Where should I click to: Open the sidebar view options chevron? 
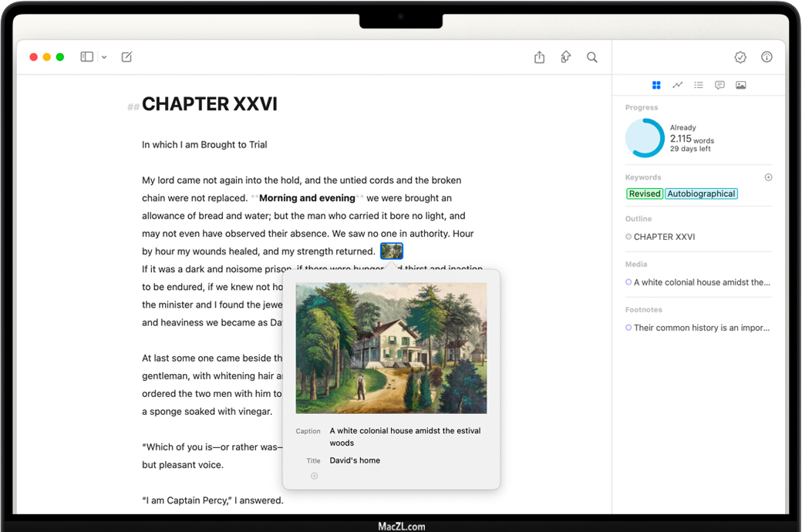point(104,57)
